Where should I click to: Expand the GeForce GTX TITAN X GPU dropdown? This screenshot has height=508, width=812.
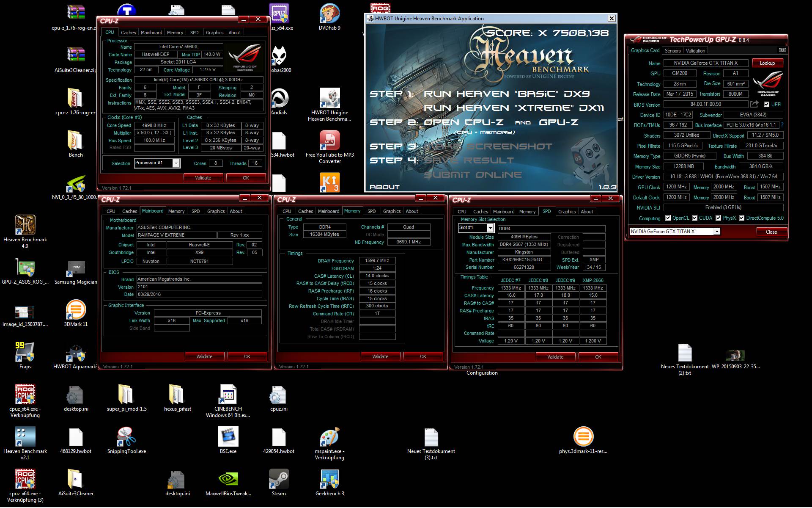[716, 232]
